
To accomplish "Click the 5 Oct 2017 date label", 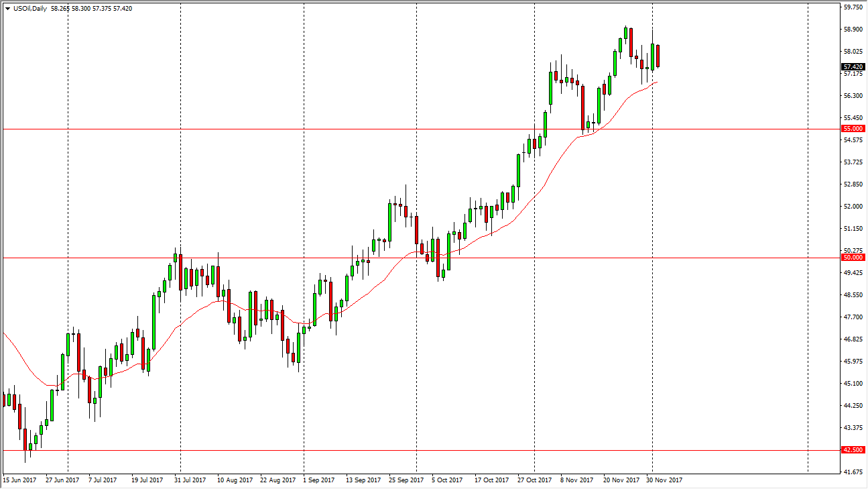I will pyautogui.click(x=447, y=480).
